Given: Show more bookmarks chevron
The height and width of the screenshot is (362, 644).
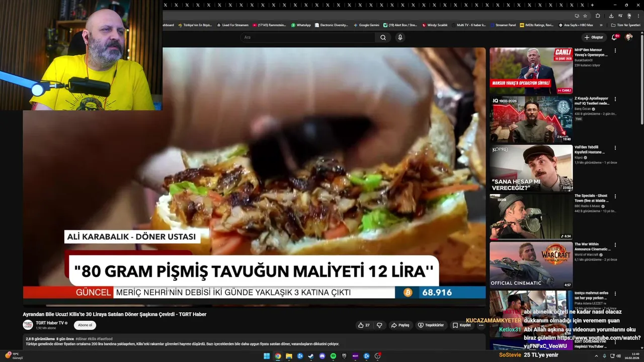Looking at the screenshot, I should point(601,25).
